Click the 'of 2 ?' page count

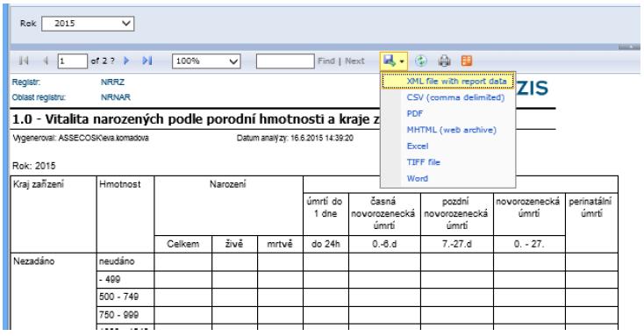pyautogui.click(x=103, y=61)
